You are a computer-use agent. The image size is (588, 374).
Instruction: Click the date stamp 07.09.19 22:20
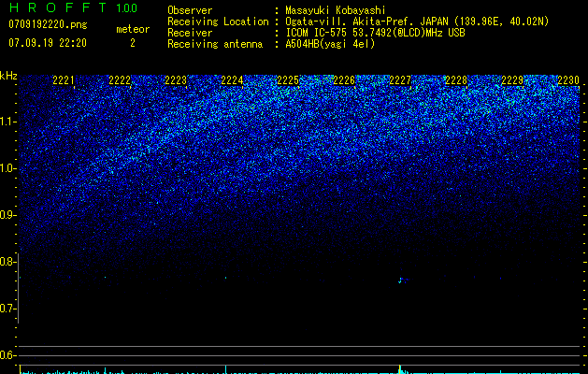[x=48, y=43]
